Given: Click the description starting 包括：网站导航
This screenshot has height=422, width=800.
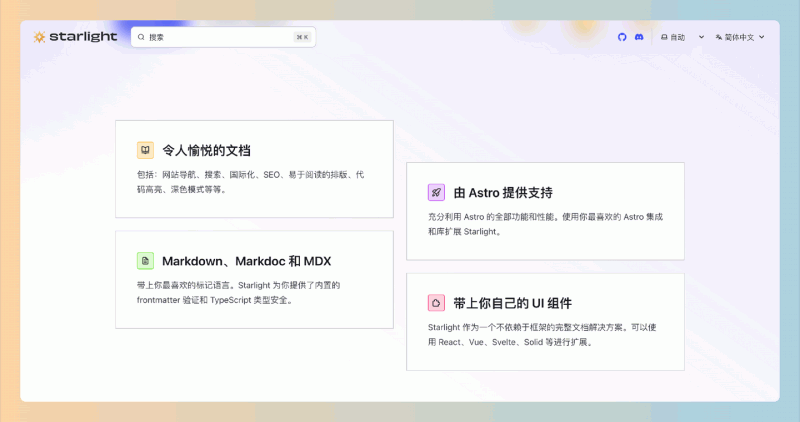Looking at the screenshot, I should tap(251, 182).
